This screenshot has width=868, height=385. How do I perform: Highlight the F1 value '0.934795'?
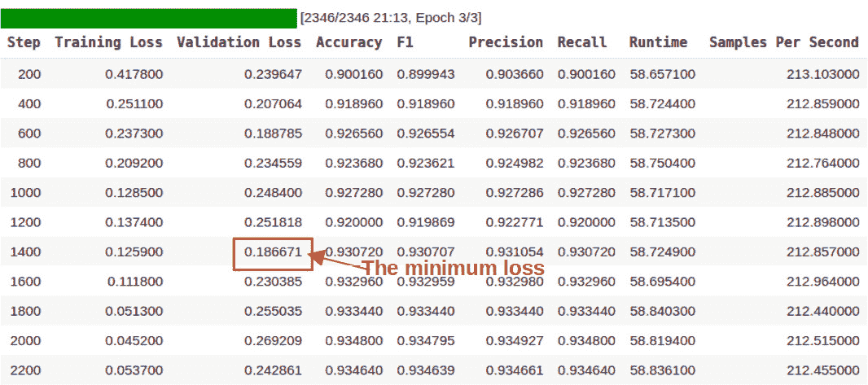(426, 341)
